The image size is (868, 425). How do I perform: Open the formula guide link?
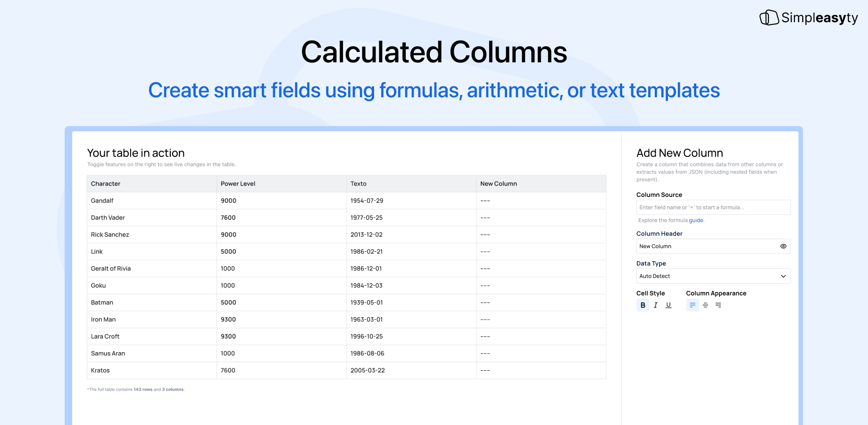pos(696,220)
